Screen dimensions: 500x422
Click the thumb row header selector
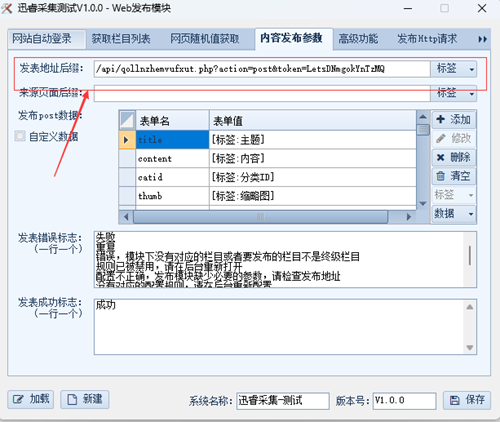pos(127,196)
